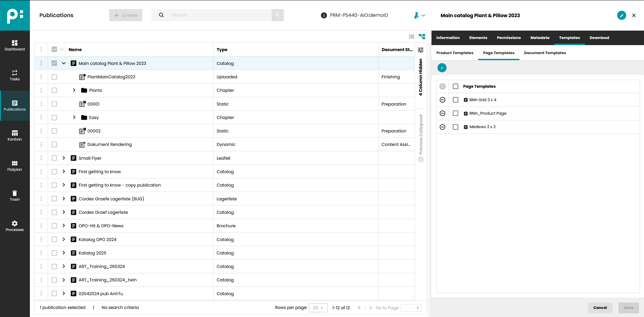
Task: Open the rows per page dropdown
Action: tap(318, 308)
